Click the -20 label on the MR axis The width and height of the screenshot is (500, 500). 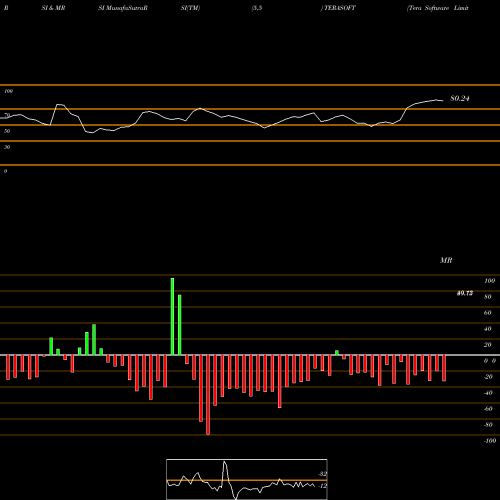[x=488, y=377]
